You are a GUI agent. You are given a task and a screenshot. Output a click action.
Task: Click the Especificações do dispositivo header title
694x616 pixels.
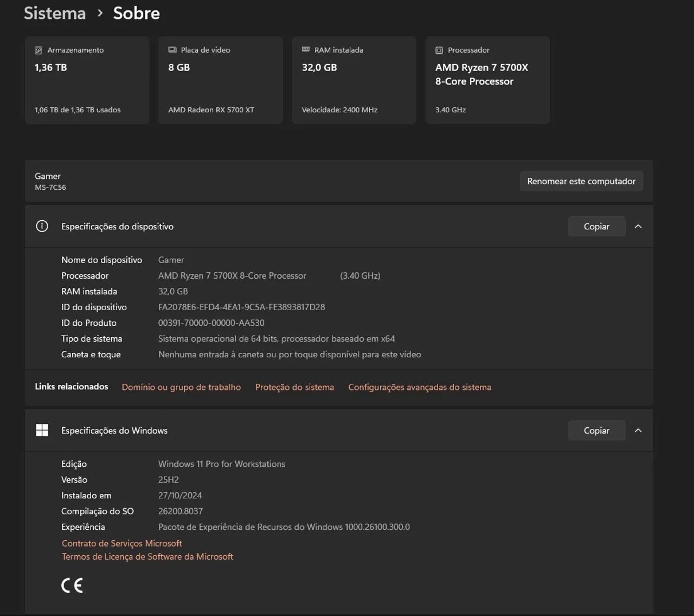click(x=117, y=227)
